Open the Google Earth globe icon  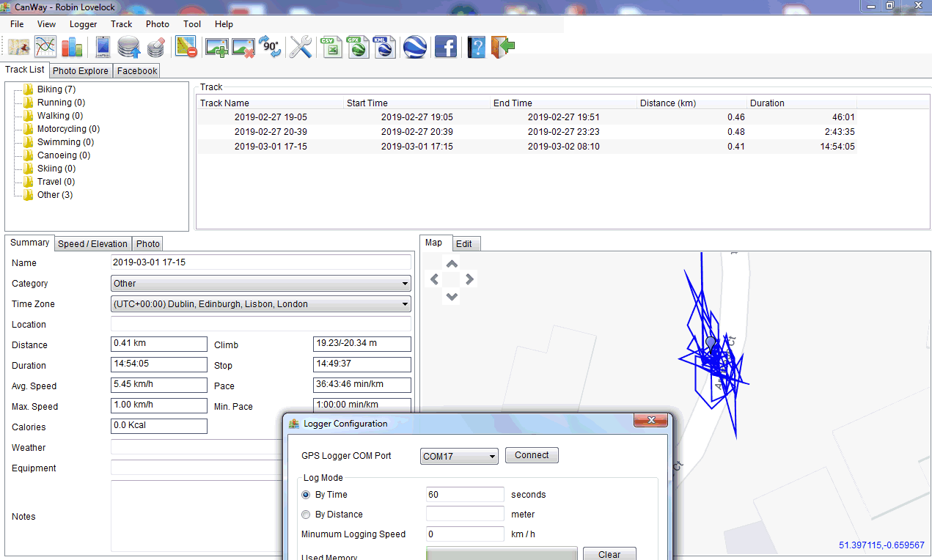tap(415, 48)
